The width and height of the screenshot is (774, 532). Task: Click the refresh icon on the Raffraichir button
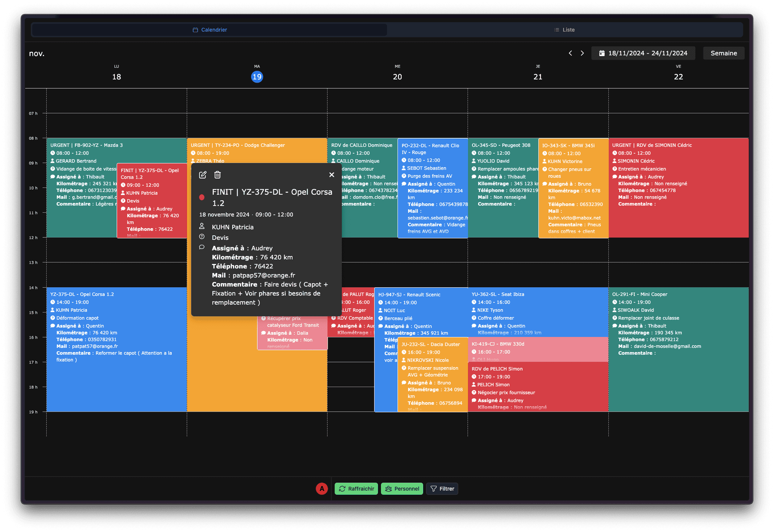coord(342,488)
